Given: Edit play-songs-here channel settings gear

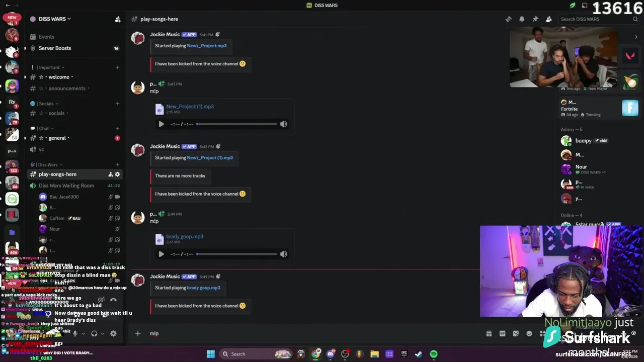Looking at the screenshot, I should coord(118,174).
